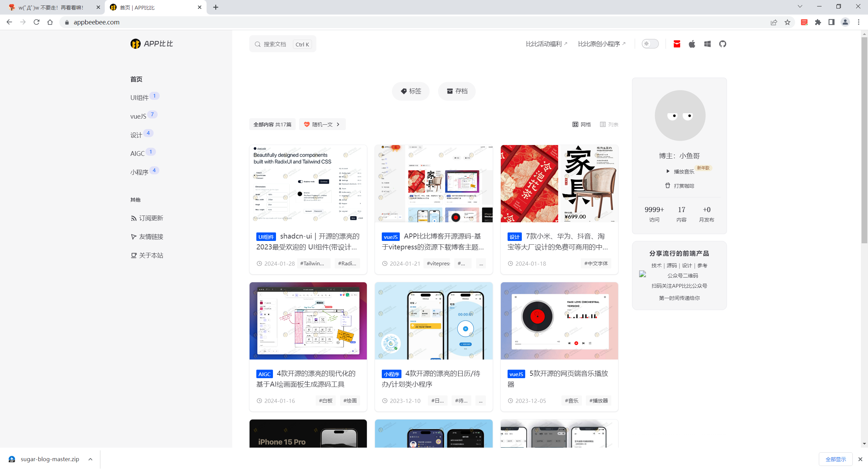Open the browser profile icon
This screenshot has height=471, width=868.
845,22
